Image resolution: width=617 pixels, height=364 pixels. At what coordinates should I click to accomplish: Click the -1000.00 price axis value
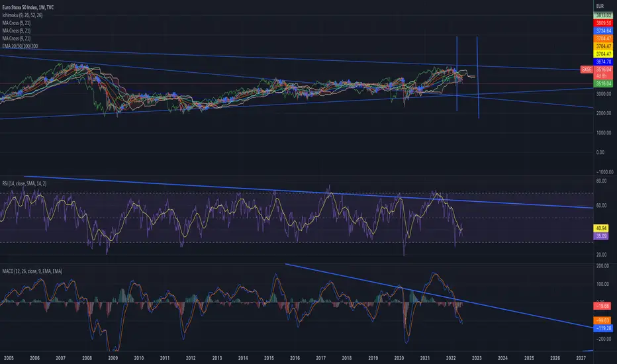point(604,172)
